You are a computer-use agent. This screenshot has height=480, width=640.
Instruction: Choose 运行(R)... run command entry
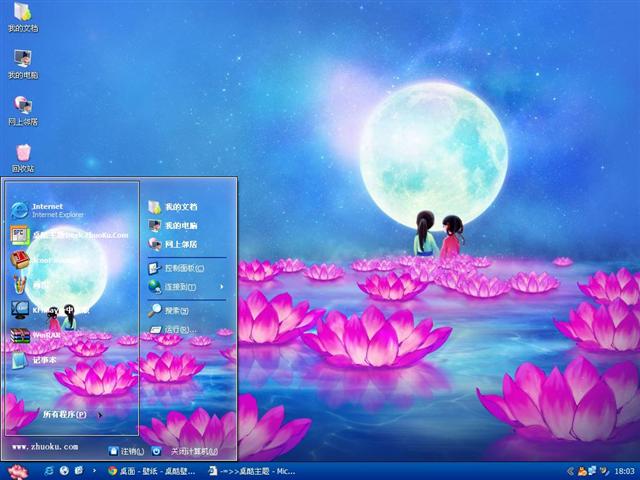(x=172, y=329)
